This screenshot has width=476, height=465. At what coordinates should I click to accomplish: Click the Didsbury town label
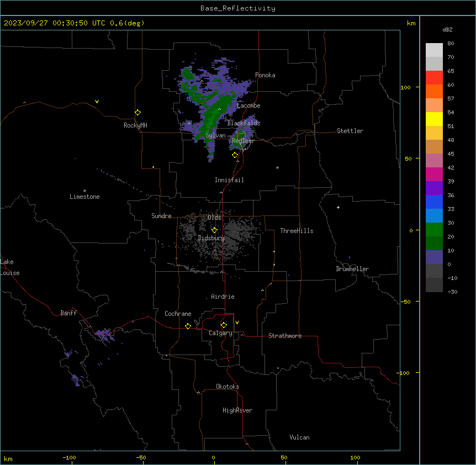211,238
